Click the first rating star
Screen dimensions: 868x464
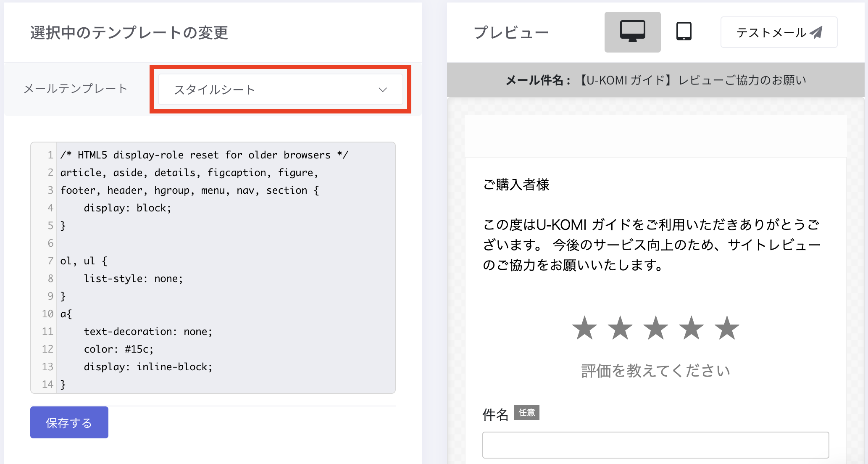[584, 328]
